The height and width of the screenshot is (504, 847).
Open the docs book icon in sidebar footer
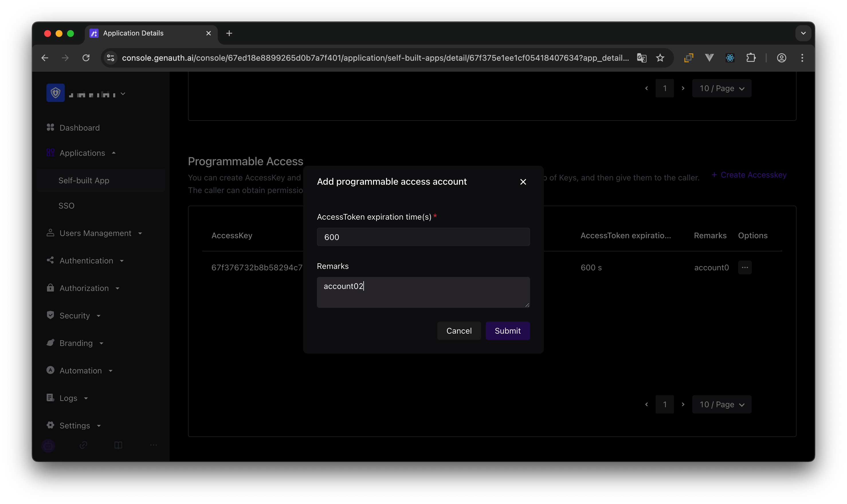point(118,445)
